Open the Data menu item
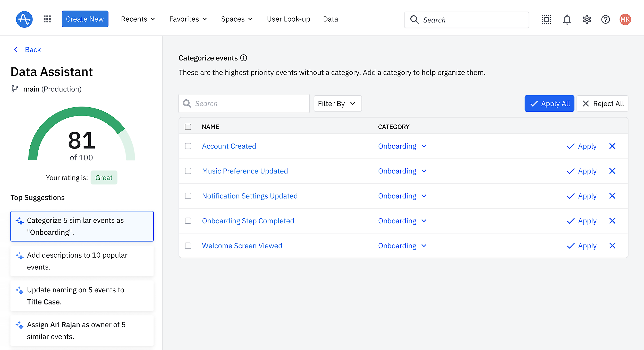The image size is (644, 350). (331, 19)
